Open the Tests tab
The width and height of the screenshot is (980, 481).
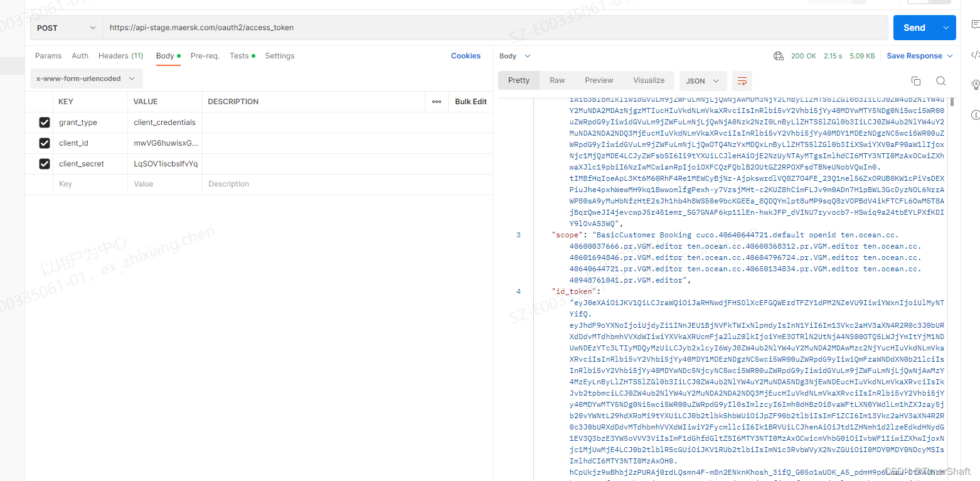242,56
